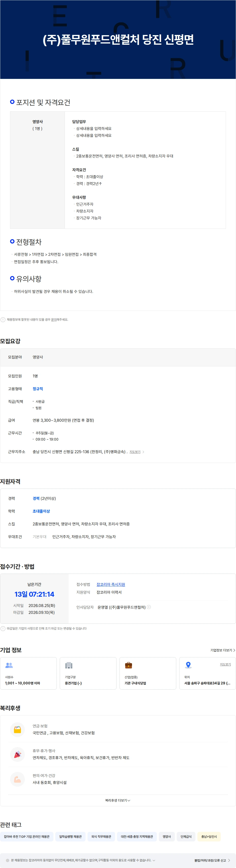
Task: Expand the footer copyright notice chevron
Action: point(154,860)
